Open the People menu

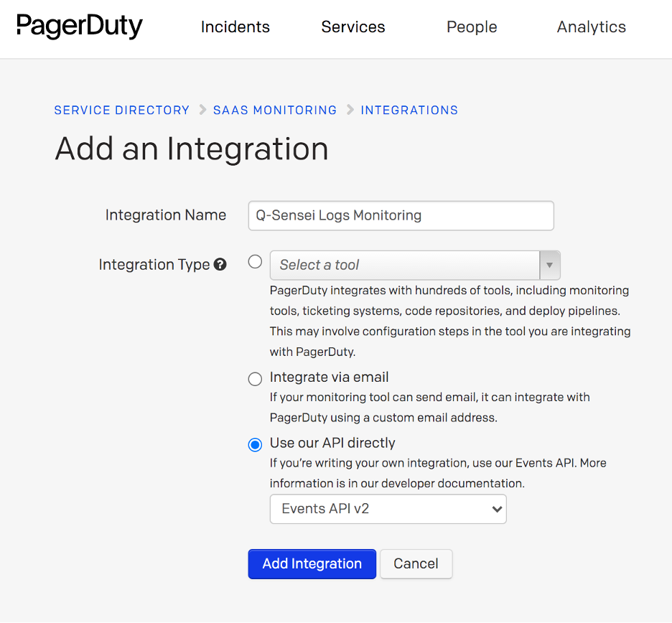(472, 27)
